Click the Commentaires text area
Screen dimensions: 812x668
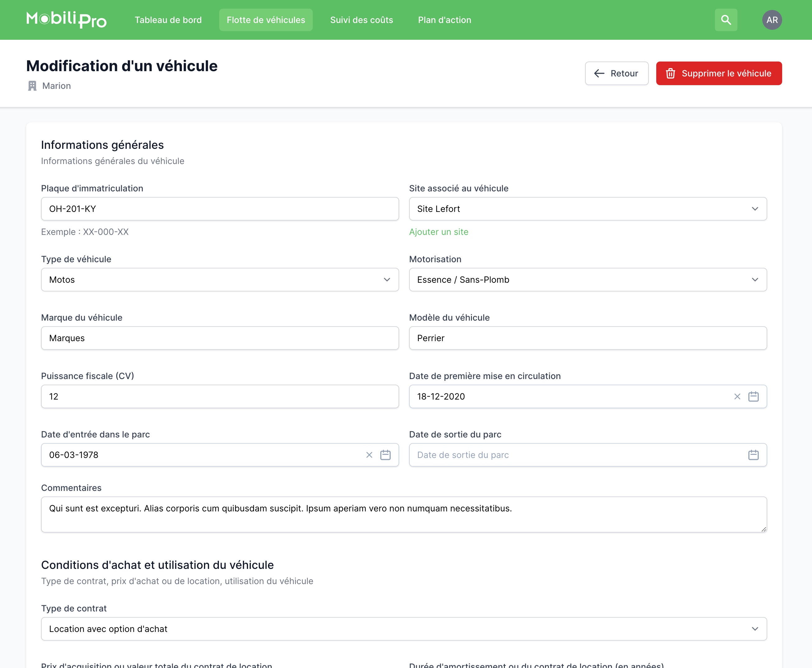(x=404, y=515)
